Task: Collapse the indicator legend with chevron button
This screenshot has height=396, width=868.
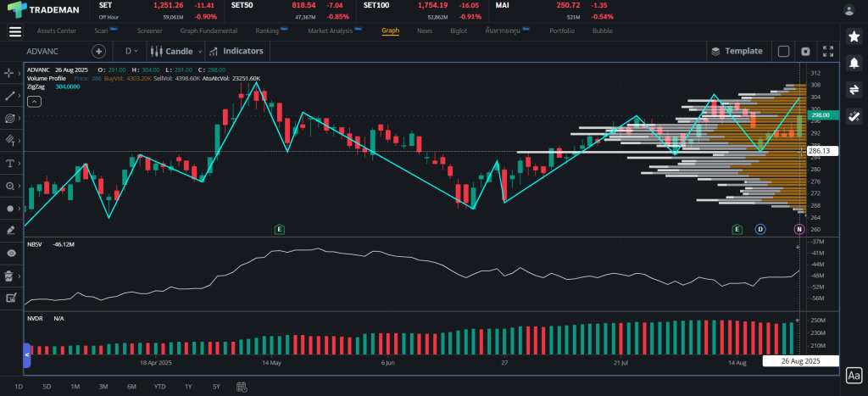Action: click(34, 101)
